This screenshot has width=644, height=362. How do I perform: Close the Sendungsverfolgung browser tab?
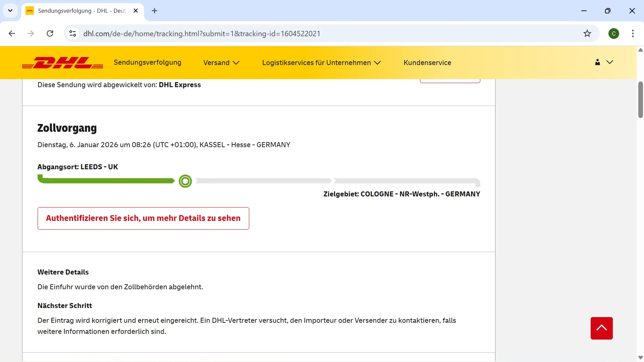point(136,11)
